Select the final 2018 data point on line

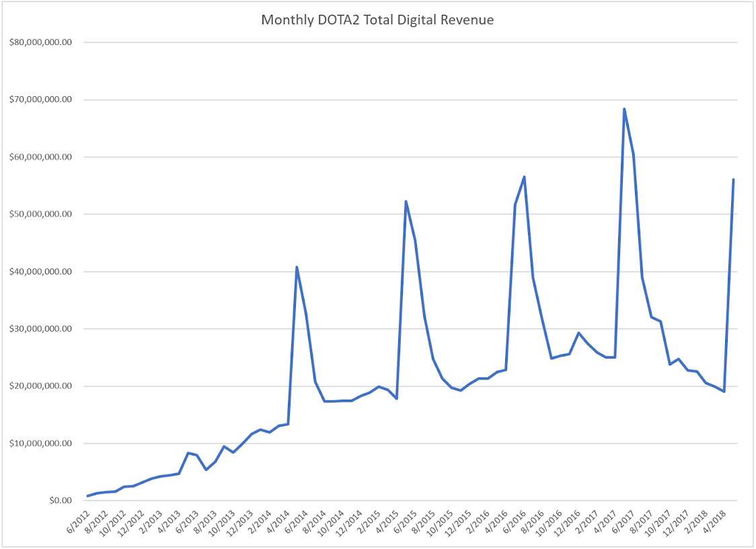pos(733,180)
